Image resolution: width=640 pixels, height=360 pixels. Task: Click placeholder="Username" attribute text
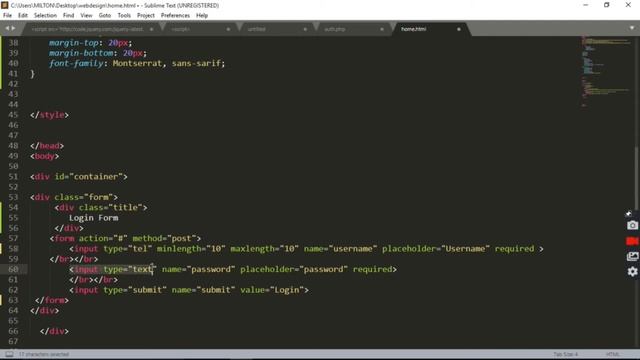click(436, 249)
